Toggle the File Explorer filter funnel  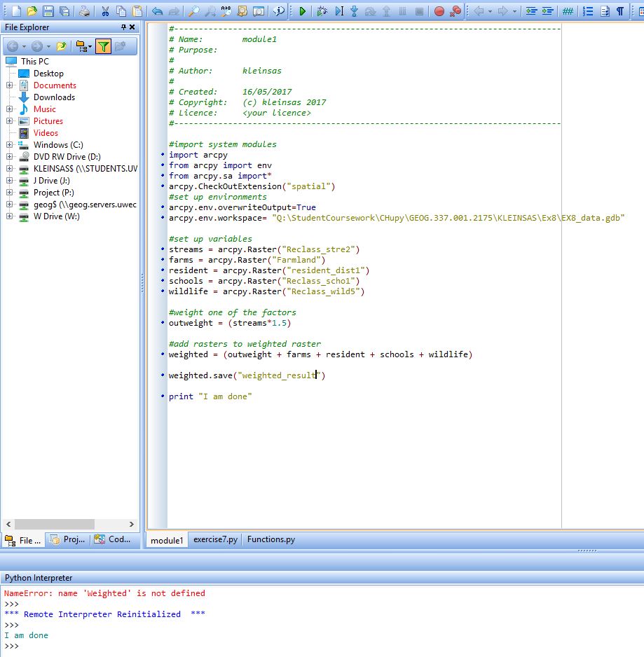tap(103, 46)
